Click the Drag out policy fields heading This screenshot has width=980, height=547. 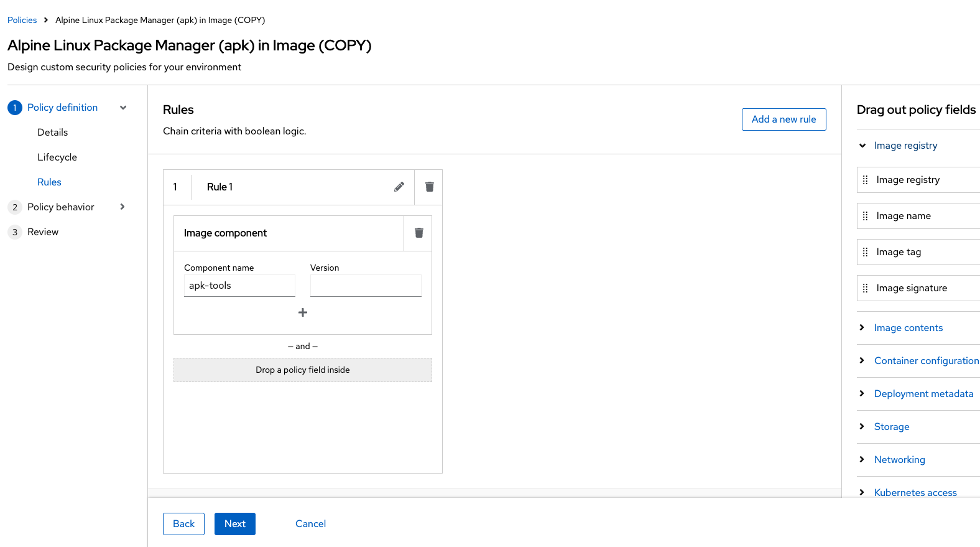pyautogui.click(x=916, y=110)
